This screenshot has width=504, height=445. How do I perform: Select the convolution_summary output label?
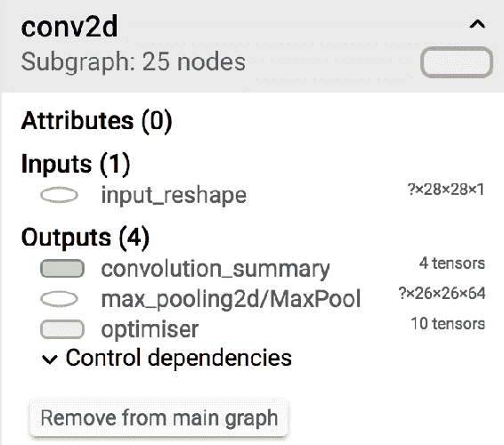pos(215,268)
